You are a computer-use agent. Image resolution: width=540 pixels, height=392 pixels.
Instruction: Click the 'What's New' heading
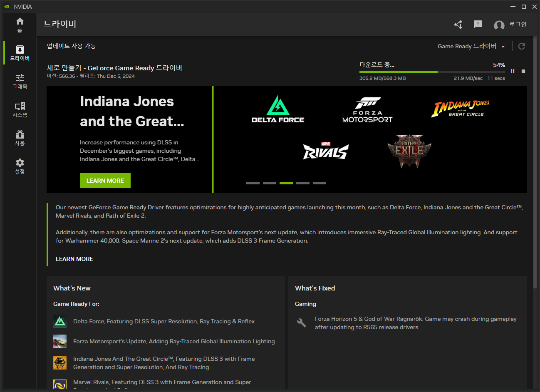pos(72,288)
